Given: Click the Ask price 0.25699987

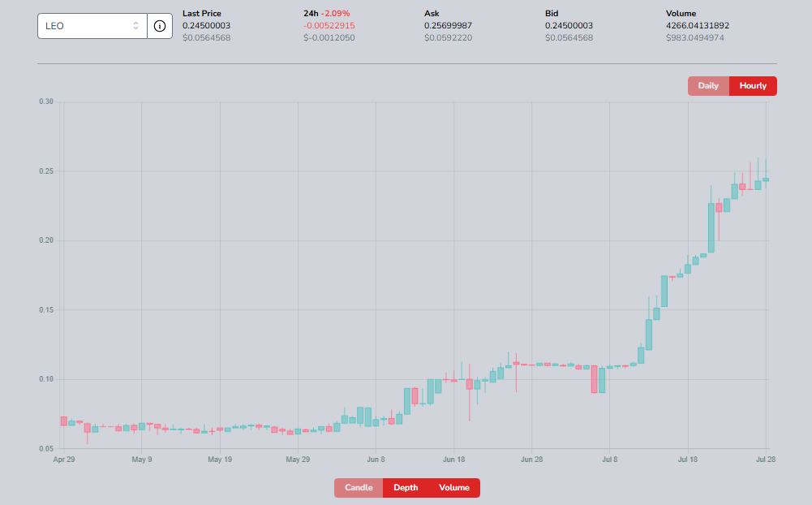Looking at the screenshot, I should (x=448, y=25).
